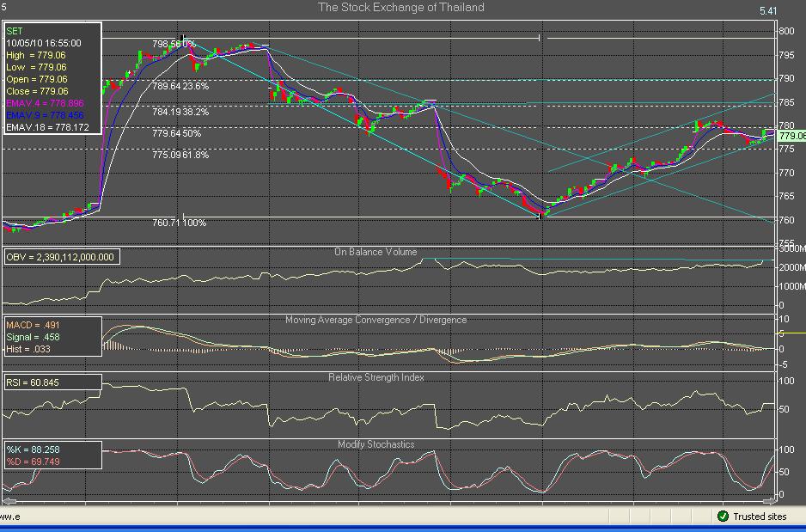Click the Fibonacci label "779.64 50%"

[176, 133]
